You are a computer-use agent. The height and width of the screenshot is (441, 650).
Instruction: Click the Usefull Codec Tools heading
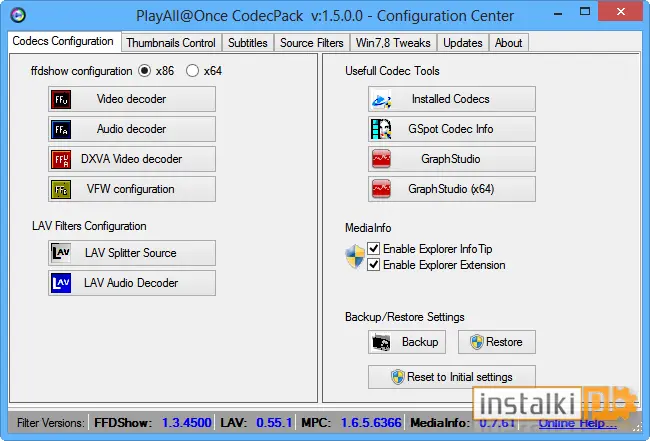point(392,71)
